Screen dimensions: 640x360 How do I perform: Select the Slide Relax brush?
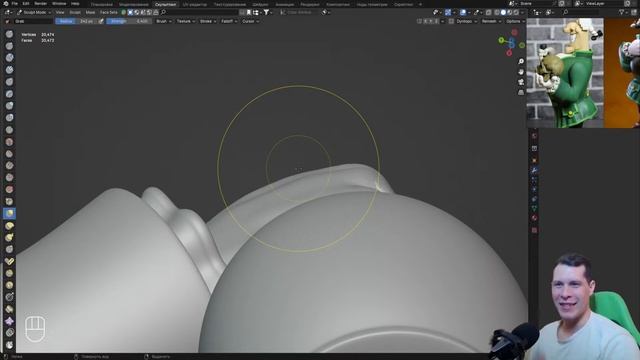tap(9, 297)
